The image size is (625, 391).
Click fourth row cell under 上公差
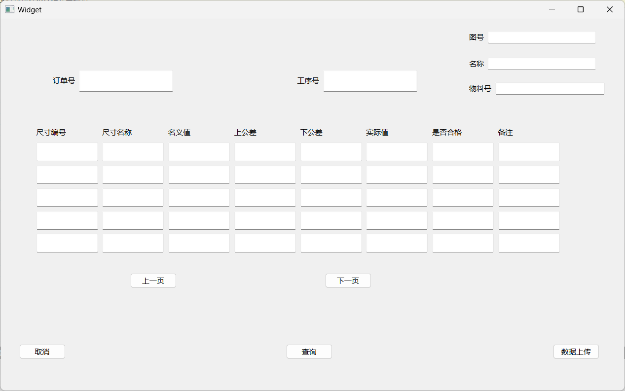(265, 220)
